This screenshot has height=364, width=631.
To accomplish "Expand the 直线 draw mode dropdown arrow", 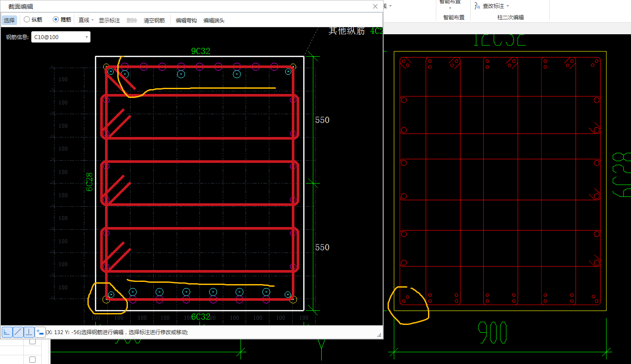I will click(92, 20).
